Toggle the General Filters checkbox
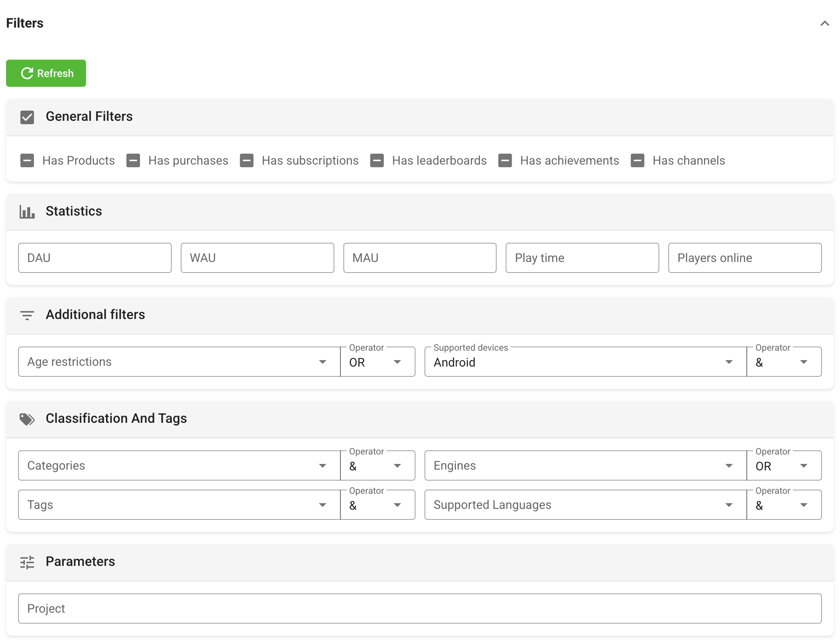Screen dimensions: 840x641 (27, 117)
